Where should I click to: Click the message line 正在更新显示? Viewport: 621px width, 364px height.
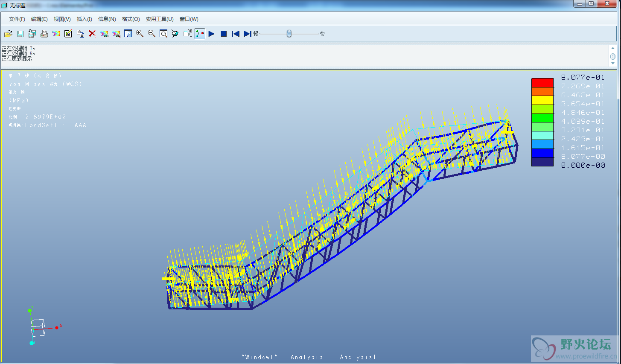click(21, 59)
